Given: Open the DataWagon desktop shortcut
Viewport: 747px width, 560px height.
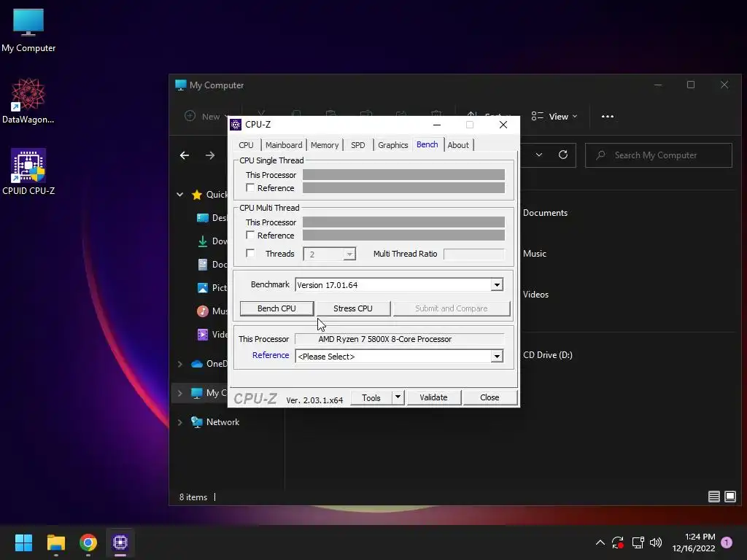Looking at the screenshot, I should click(x=28, y=101).
